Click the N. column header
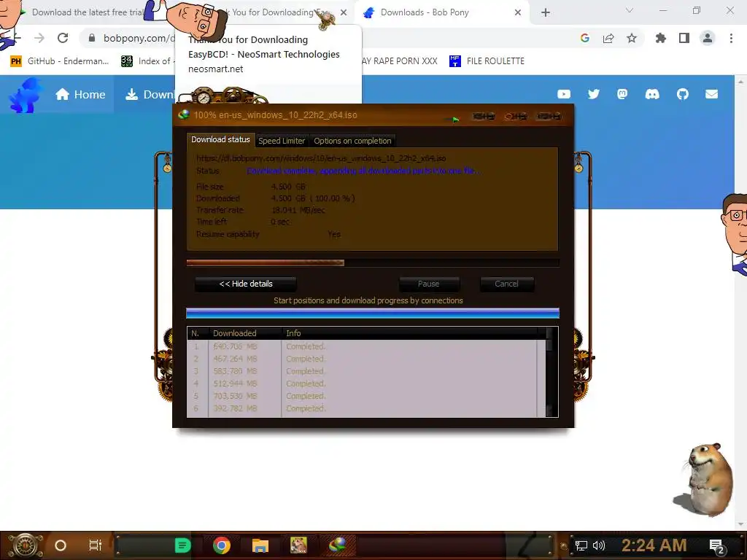 pos(197,333)
